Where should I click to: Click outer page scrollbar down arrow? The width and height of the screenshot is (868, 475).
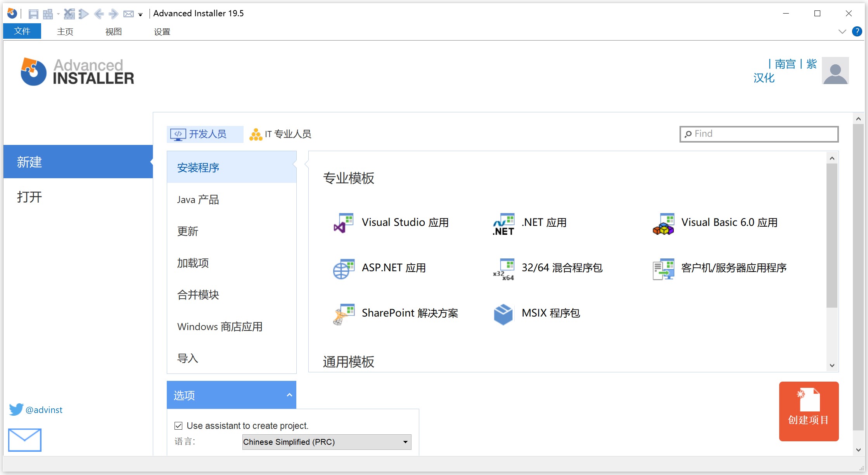858,450
